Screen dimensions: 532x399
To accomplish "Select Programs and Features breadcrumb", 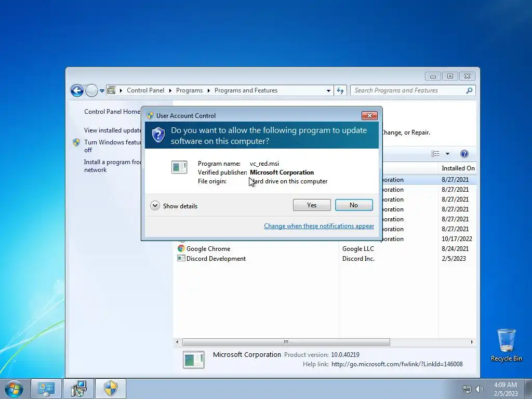I will (246, 90).
